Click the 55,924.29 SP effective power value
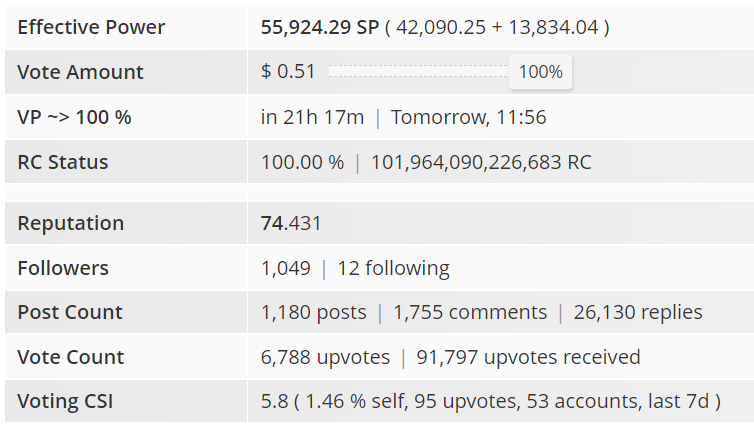The width and height of the screenshot is (754, 424). [319, 27]
